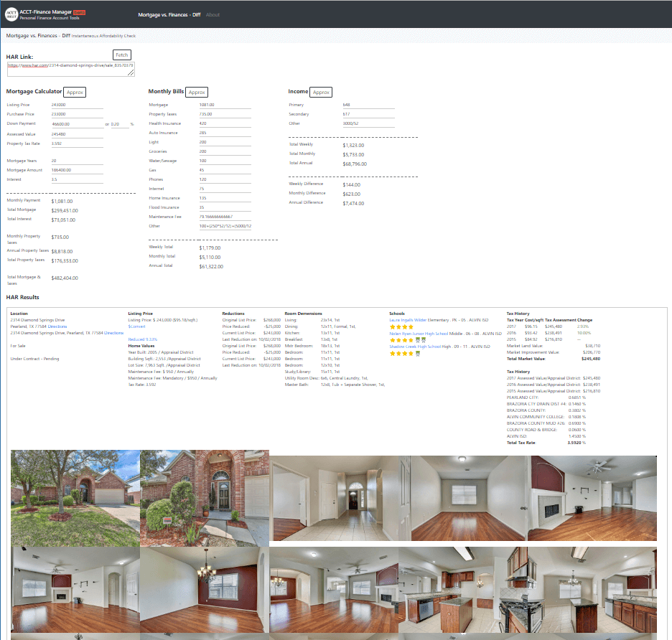The height and width of the screenshot is (640, 672).
Task: Click the Down Payment percent field
Action: pyautogui.click(x=120, y=124)
